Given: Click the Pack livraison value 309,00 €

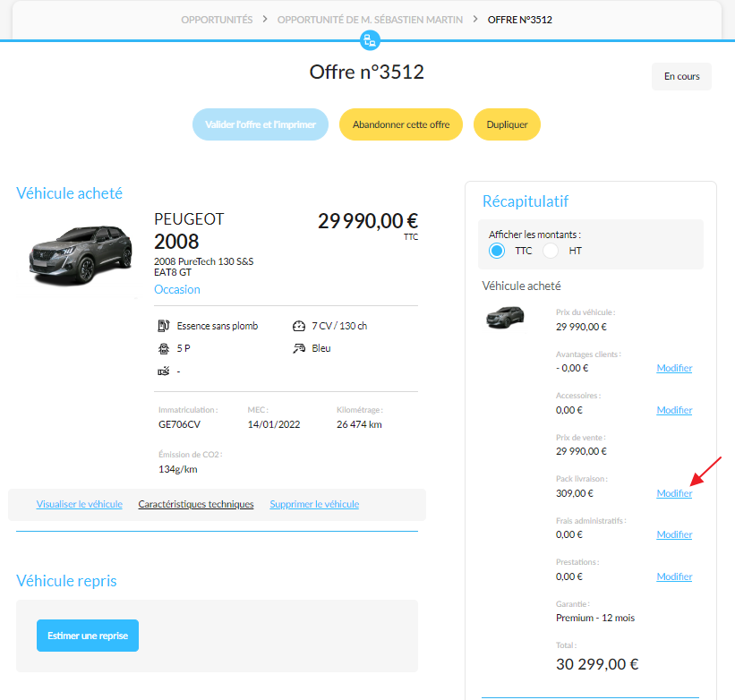Looking at the screenshot, I should (x=575, y=493).
